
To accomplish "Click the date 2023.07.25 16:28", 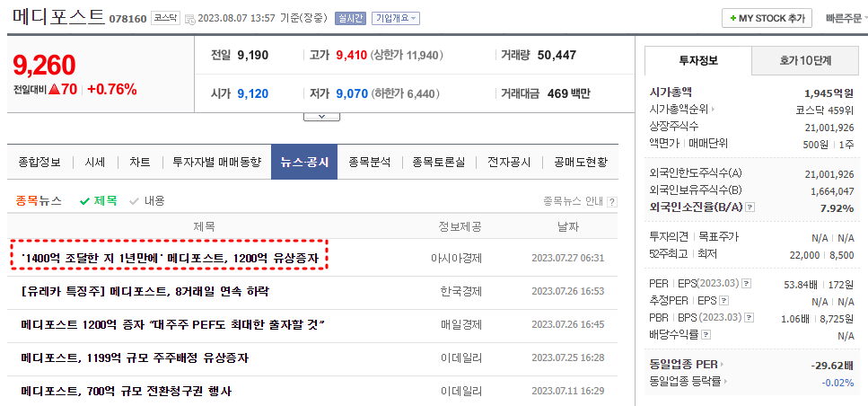I will 567,357.
